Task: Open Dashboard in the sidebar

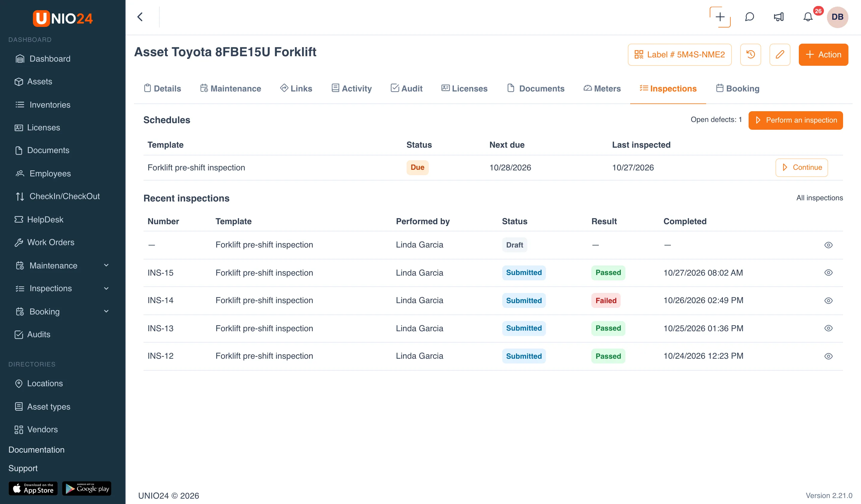Action: coord(43,58)
